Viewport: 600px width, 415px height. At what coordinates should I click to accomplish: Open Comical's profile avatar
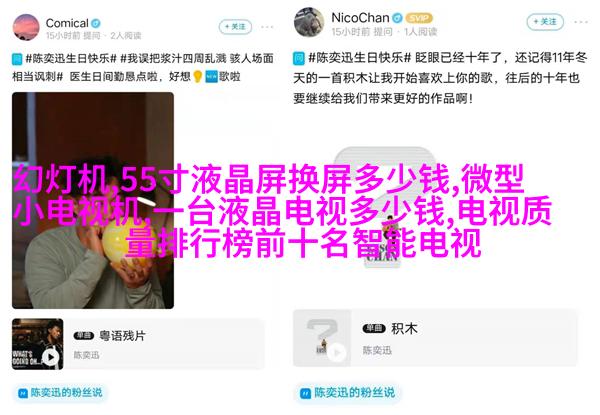(26, 27)
